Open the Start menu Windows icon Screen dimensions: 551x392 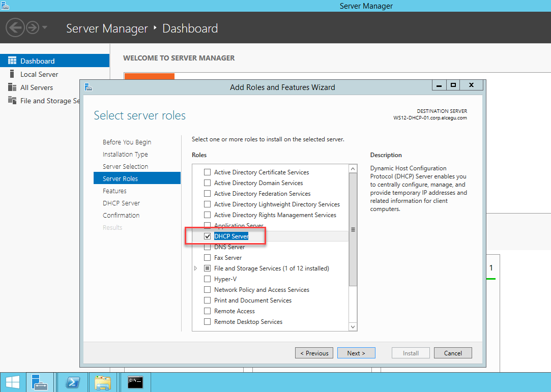13,382
